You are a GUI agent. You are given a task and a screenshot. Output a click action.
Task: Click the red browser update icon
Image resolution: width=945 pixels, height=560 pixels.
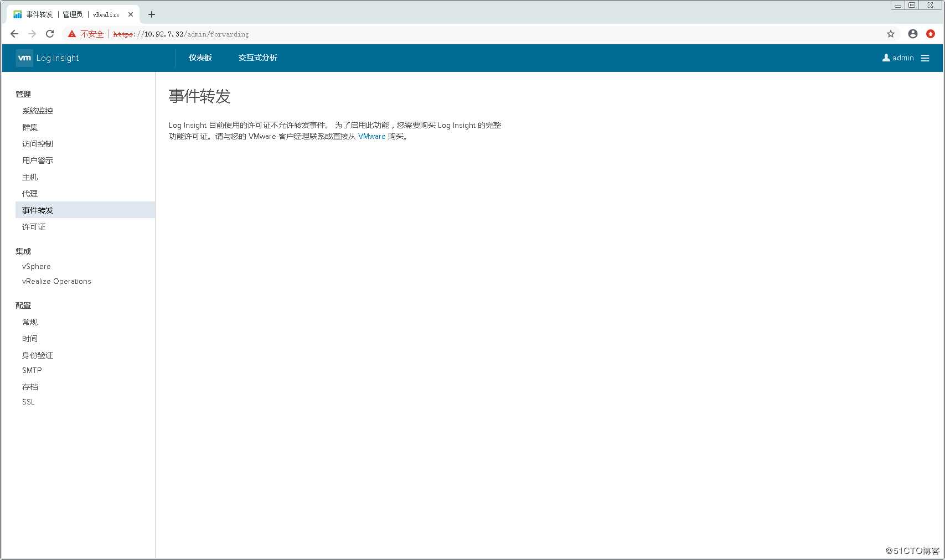pos(931,34)
